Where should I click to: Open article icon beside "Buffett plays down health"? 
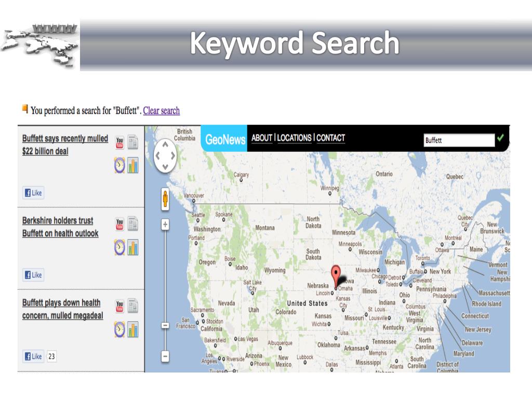click(132, 305)
